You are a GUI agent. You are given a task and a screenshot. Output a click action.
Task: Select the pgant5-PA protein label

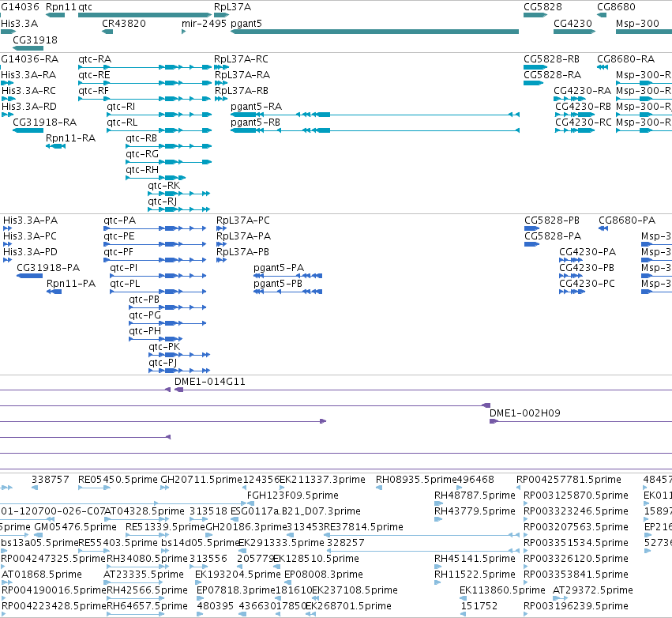tap(279, 268)
